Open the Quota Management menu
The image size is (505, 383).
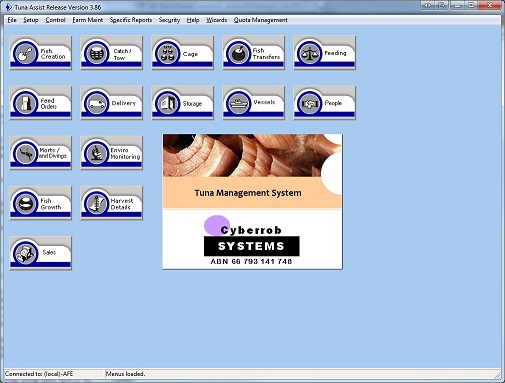click(x=260, y=20)
